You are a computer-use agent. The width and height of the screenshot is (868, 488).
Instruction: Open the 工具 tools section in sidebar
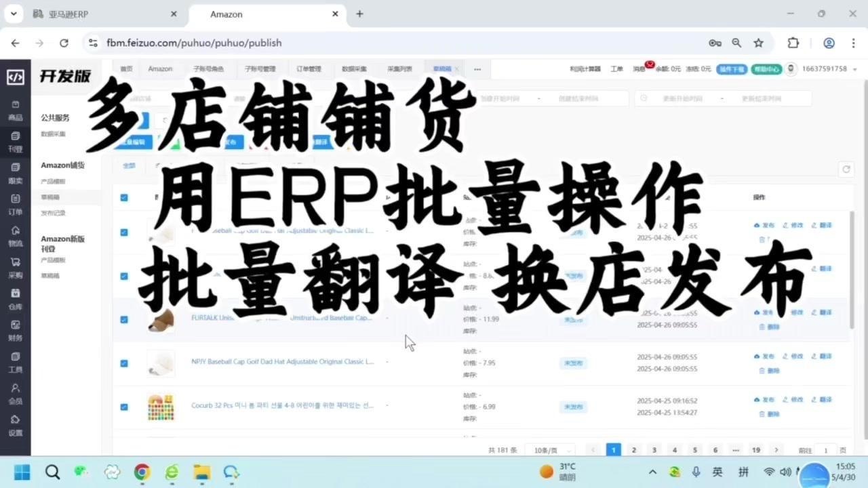pos(15,362)
